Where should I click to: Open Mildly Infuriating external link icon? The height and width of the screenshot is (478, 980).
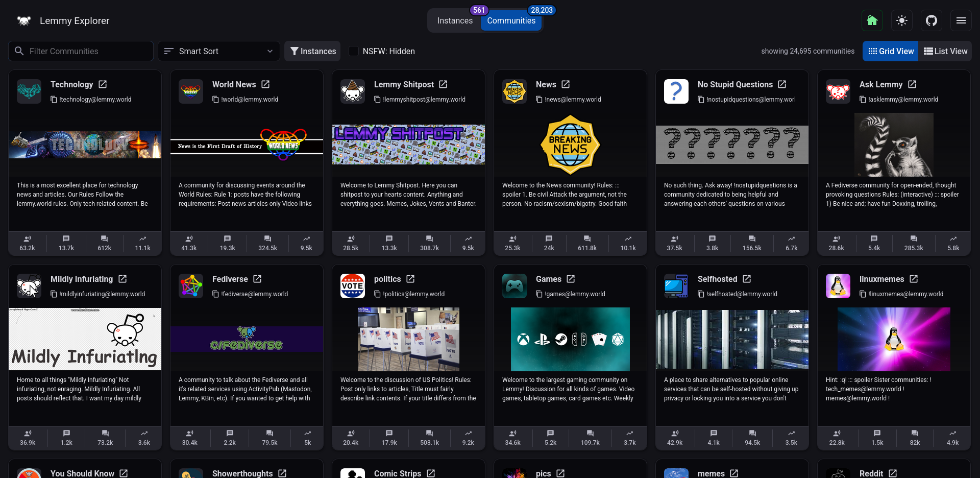click(x=122, y=279)
